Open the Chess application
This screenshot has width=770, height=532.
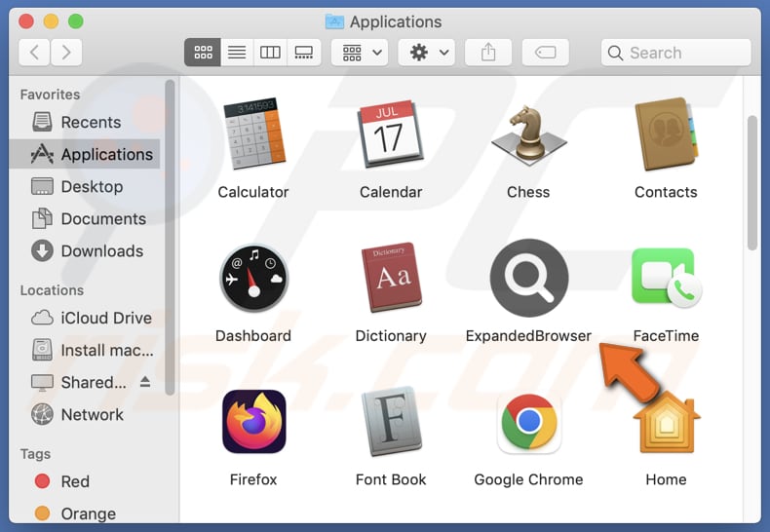click(528, 134)
